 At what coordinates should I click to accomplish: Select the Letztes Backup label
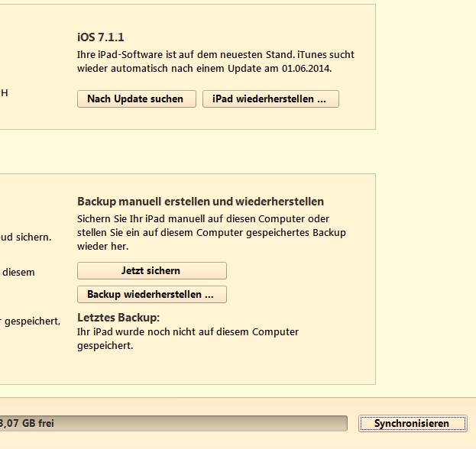tap(118, 318)
